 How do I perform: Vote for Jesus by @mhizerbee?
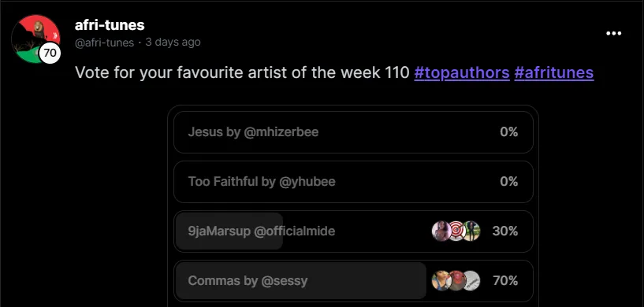(x=353, y=132)
